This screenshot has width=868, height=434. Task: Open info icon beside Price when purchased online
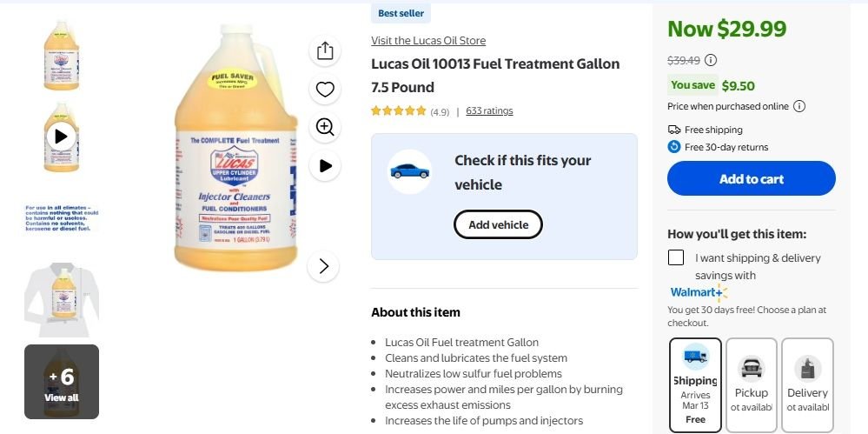coord(799,106)
